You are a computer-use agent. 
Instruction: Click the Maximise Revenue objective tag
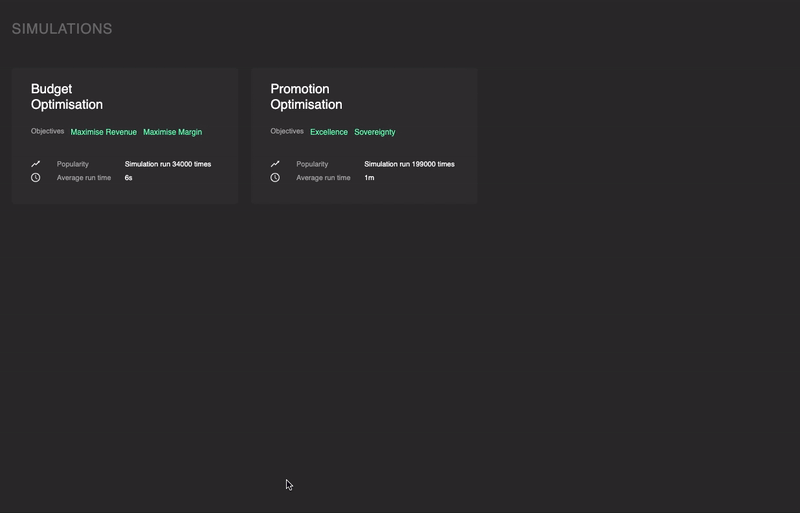click(x=104, y=132)
